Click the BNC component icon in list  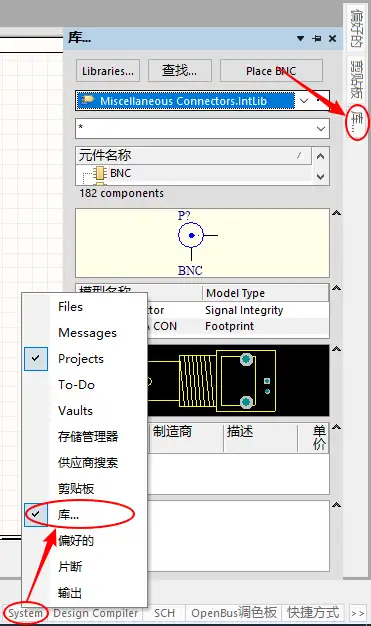(x=99, y=173)
